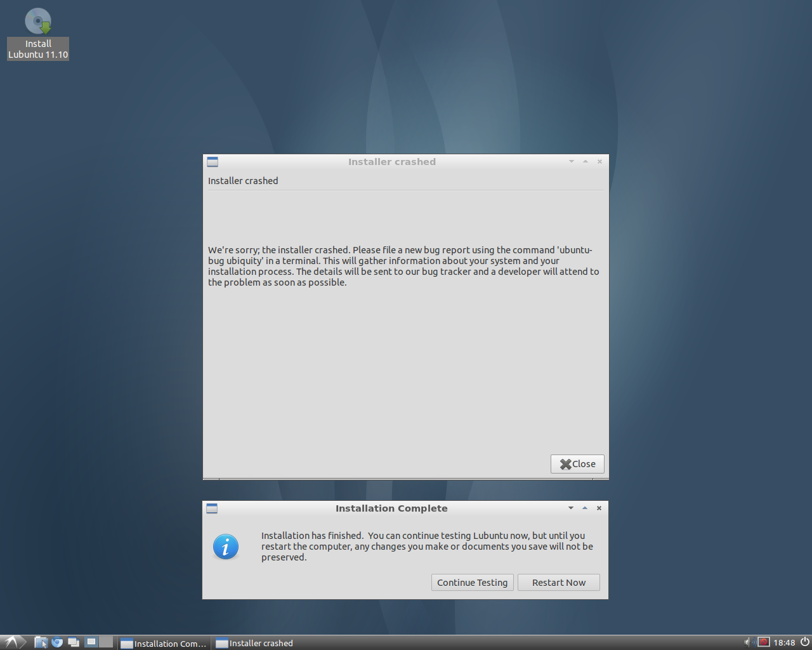The height and width of the screenshot is (650, 812).
Task: Open the power logout icon in the panel
Action: tap(804, 642)
